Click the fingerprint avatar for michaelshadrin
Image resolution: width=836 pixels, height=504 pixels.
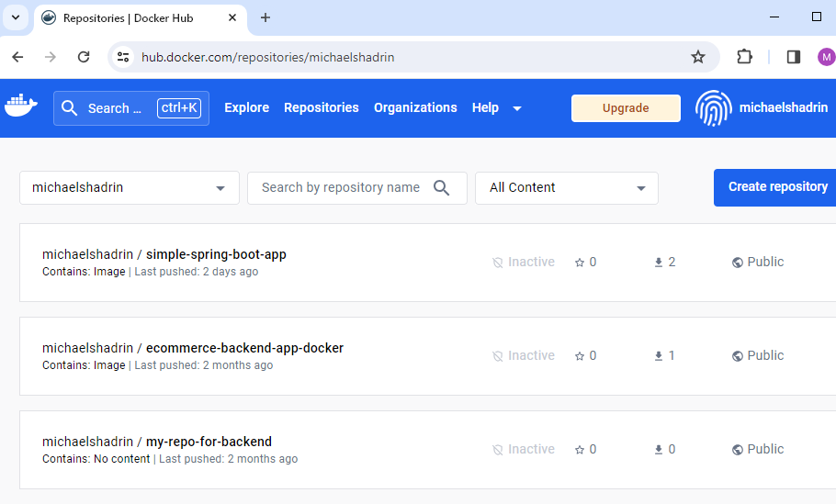714,108
